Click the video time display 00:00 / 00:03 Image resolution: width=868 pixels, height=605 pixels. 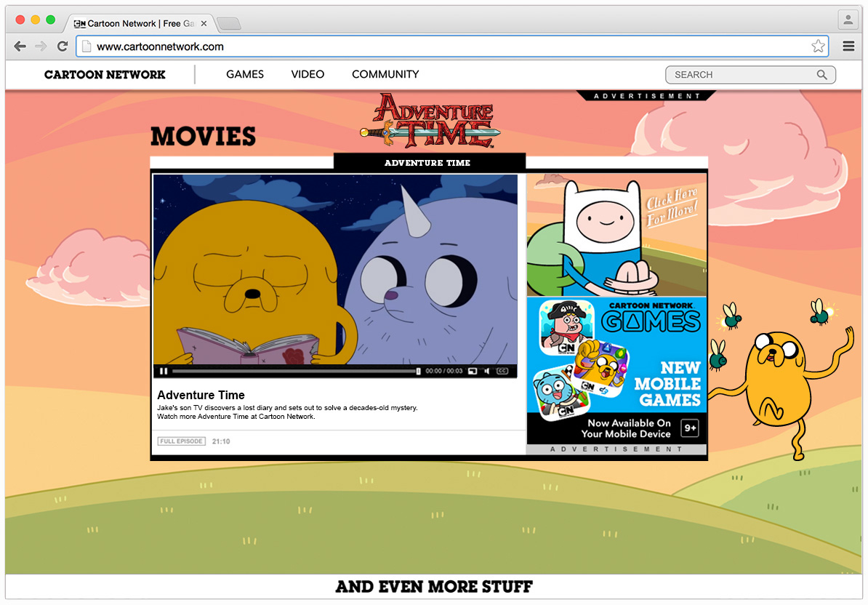[x=444, y=371]
